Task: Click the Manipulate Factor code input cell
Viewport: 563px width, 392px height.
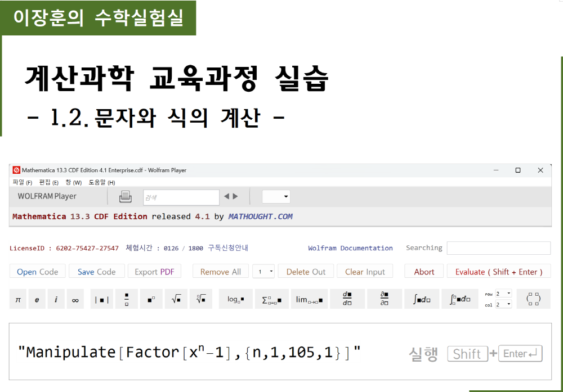Action: click(x=280, y=352)
